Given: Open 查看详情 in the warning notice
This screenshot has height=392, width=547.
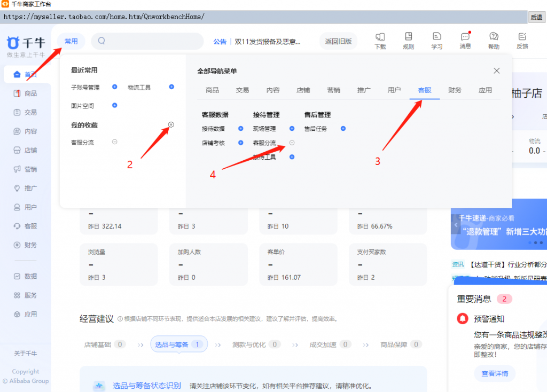Looking at the screenshot, I should click(x=494, y=374).
